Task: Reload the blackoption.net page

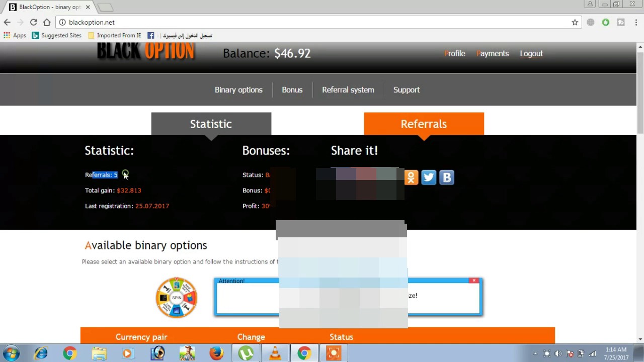Action: pos(33,22)
